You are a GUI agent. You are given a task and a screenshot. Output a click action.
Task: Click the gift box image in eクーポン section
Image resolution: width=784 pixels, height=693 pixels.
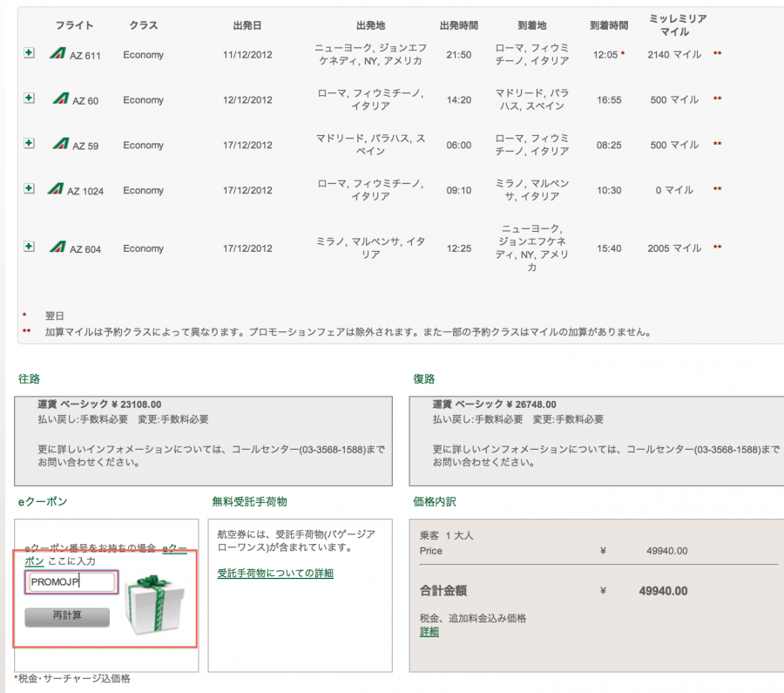tap(153, 603)
